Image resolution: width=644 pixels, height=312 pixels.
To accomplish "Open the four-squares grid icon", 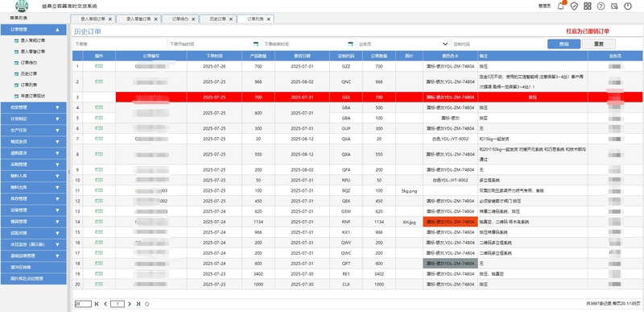I will click(588, 6).
